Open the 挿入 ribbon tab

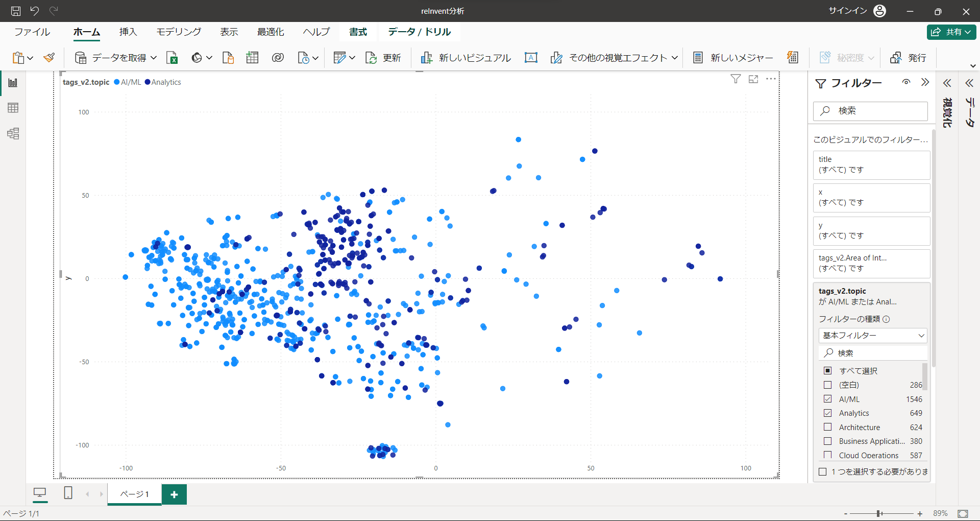(128, 32)
